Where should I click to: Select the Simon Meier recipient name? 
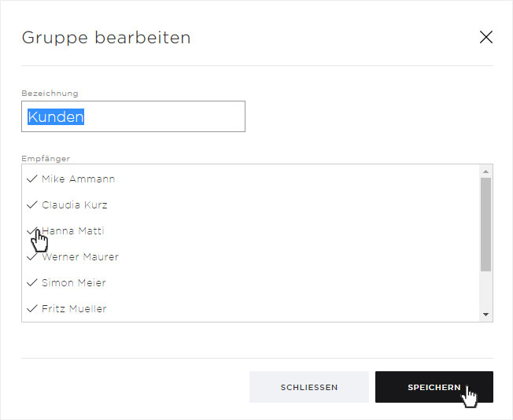(x=74, y=282)
